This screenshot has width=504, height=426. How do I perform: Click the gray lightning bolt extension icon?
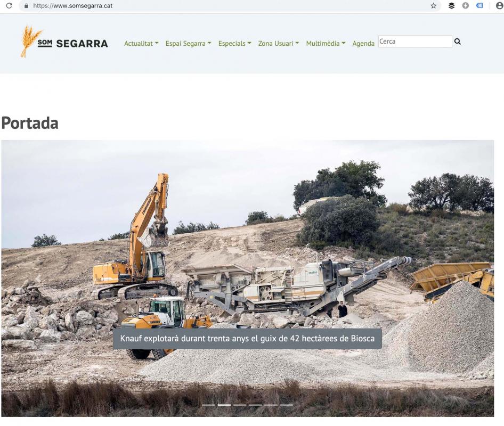[x=466, y=6]
